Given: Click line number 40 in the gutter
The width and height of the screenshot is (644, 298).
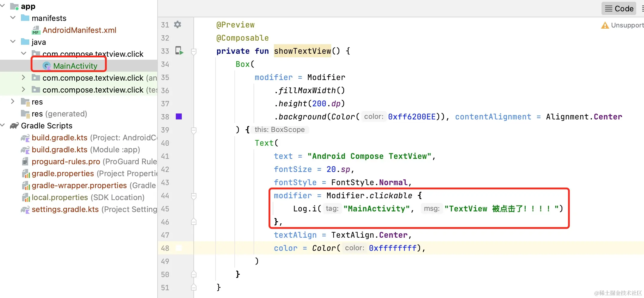Looking at the screenshot, I should (x=165, y=143).
